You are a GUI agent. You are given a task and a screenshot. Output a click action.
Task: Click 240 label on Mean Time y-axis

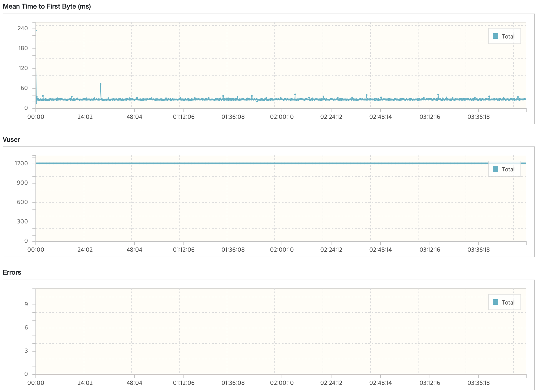pos(23,28)
